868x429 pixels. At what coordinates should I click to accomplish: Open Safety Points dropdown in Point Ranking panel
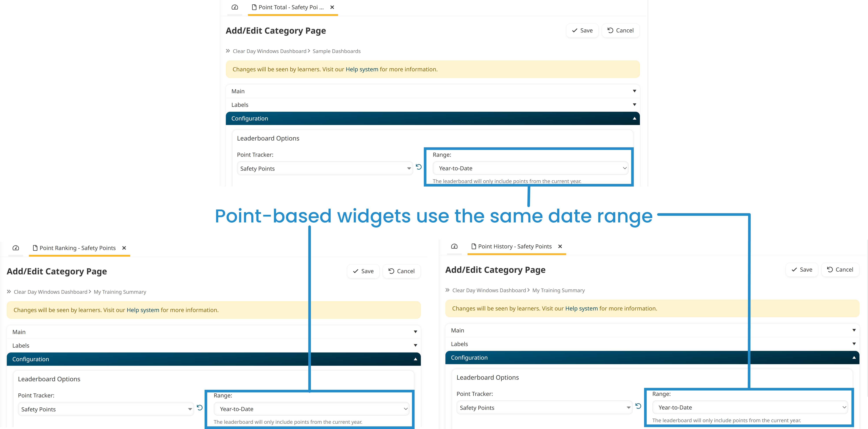coord(106,409)
